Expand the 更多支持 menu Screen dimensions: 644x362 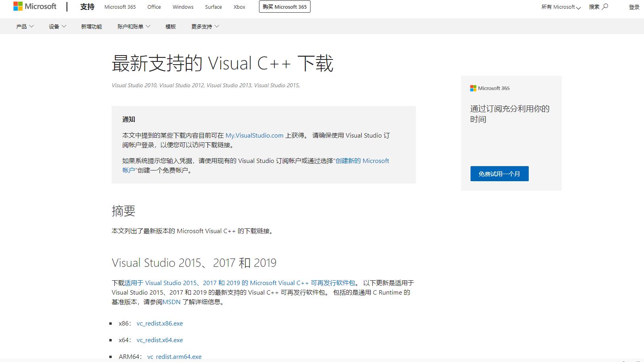point(205,27)
